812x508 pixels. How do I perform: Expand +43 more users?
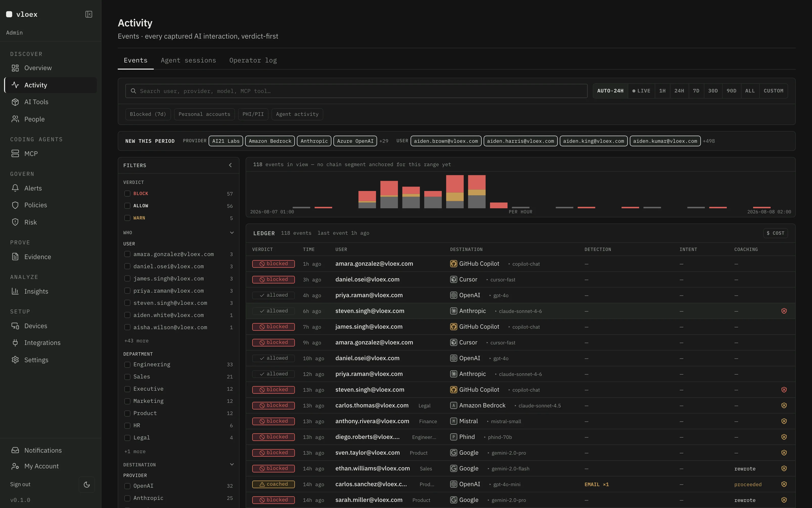point(136,341)
